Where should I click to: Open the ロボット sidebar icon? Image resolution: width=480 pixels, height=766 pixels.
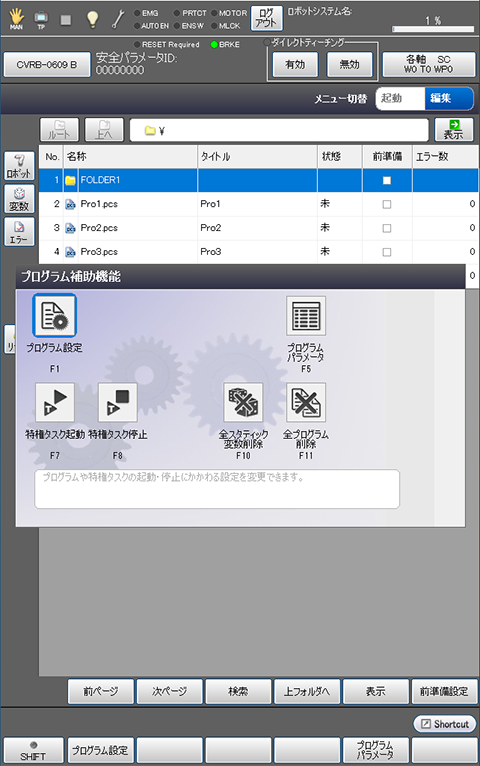(x=20, y=166)
